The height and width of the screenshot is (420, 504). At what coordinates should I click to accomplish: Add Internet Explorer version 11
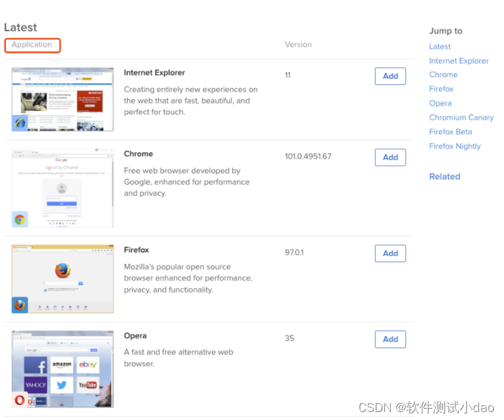[390, 76]
